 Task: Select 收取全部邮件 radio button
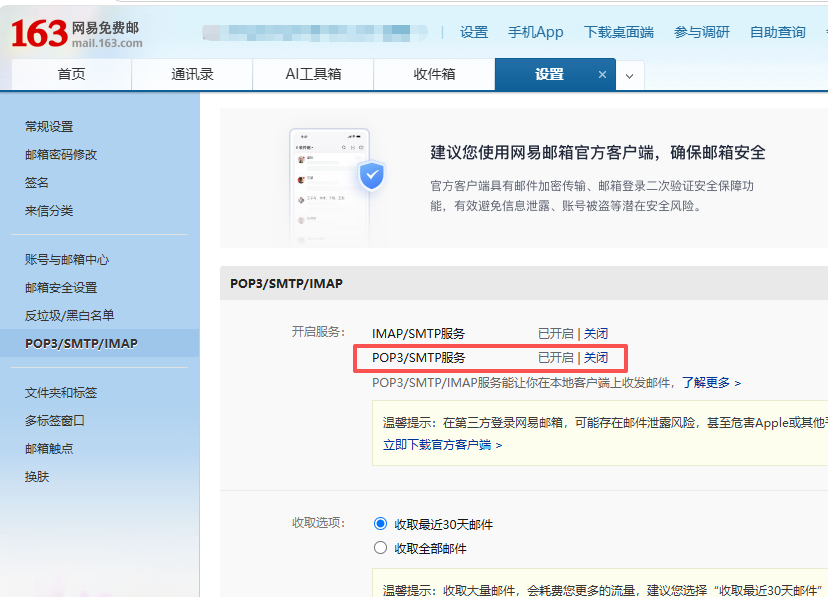(x=380, y=547)
